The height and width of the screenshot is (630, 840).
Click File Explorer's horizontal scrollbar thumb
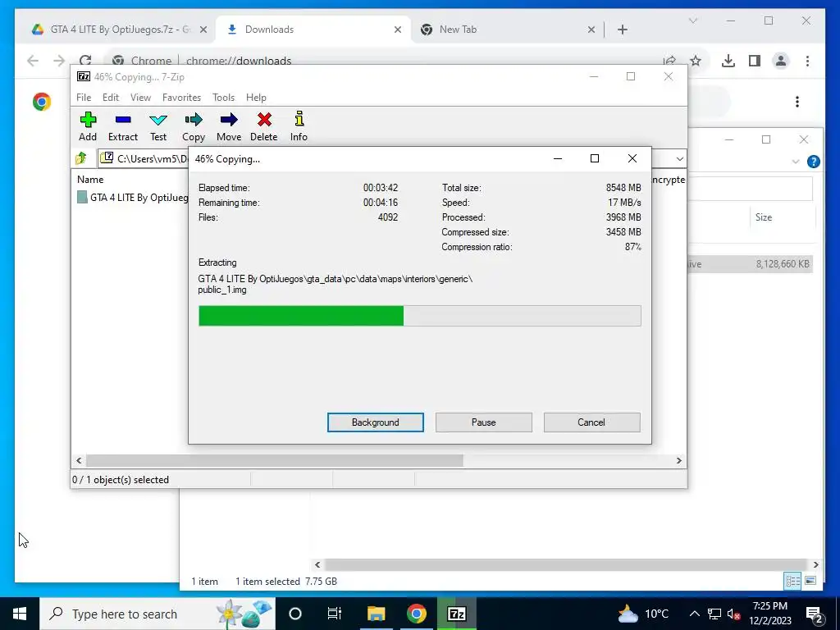click(x=565, y=564)
